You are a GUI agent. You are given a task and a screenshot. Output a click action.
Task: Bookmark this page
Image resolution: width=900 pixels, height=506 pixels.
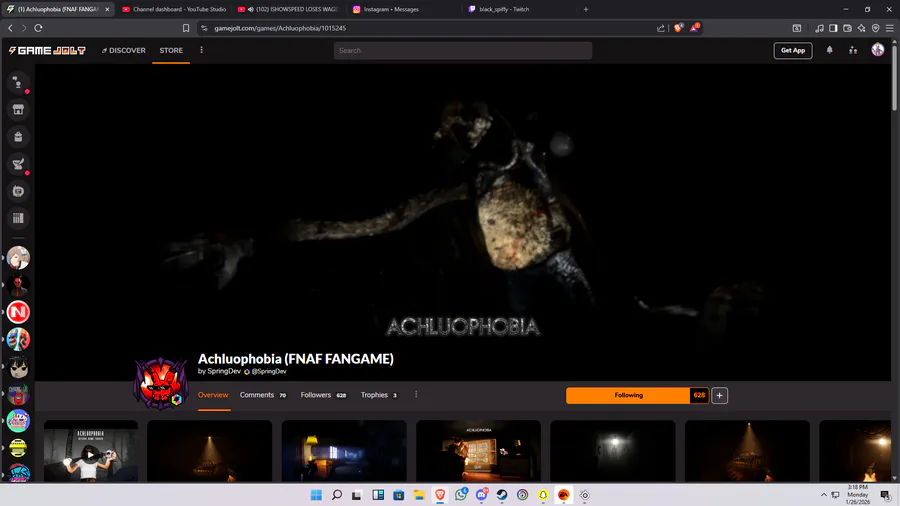click(x=186, y=28)
